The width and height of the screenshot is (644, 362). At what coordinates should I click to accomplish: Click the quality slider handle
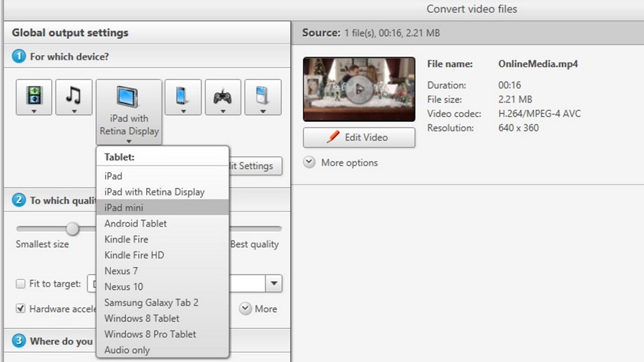72,229
